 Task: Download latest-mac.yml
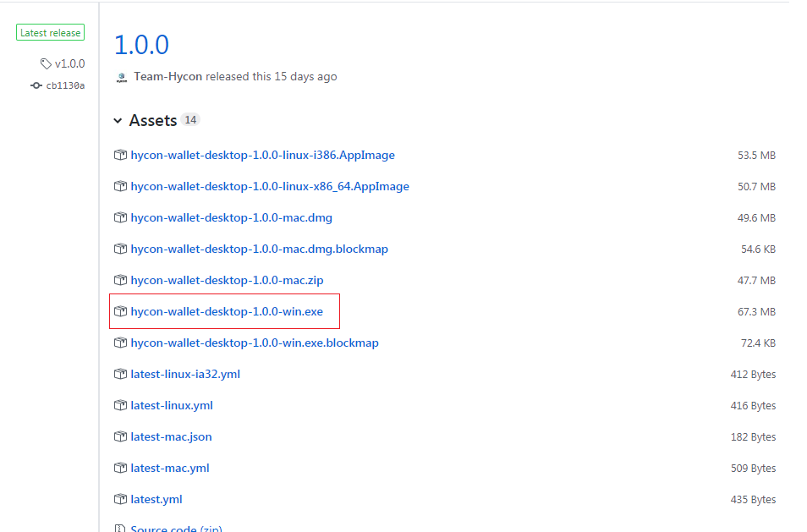[x=170, y=469]
